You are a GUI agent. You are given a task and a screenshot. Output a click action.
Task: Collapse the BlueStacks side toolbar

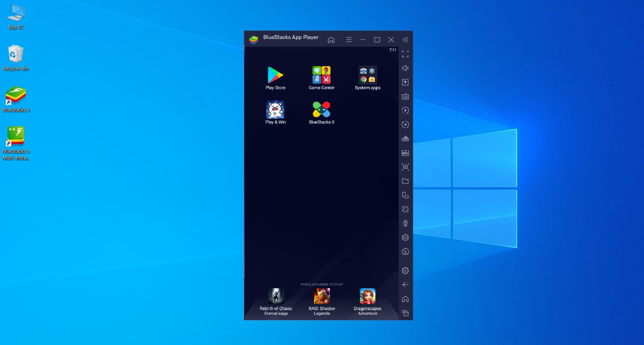[x=405, y=40]
